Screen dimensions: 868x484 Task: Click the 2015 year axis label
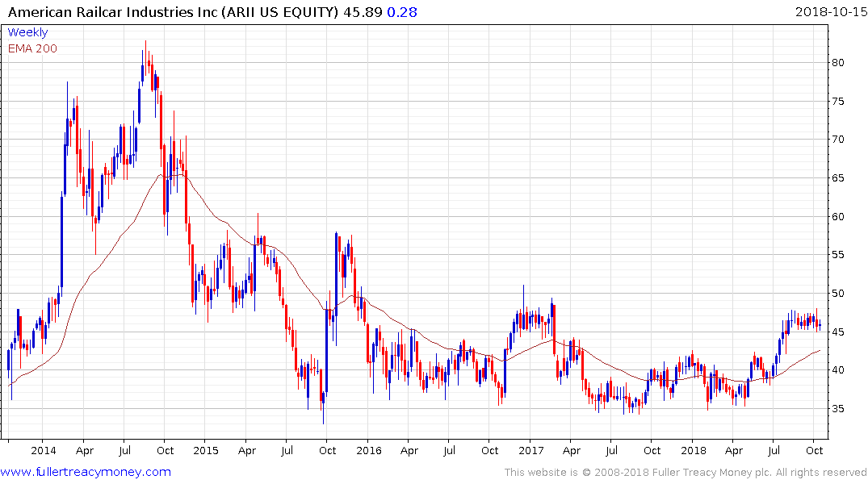click(205, 450)
